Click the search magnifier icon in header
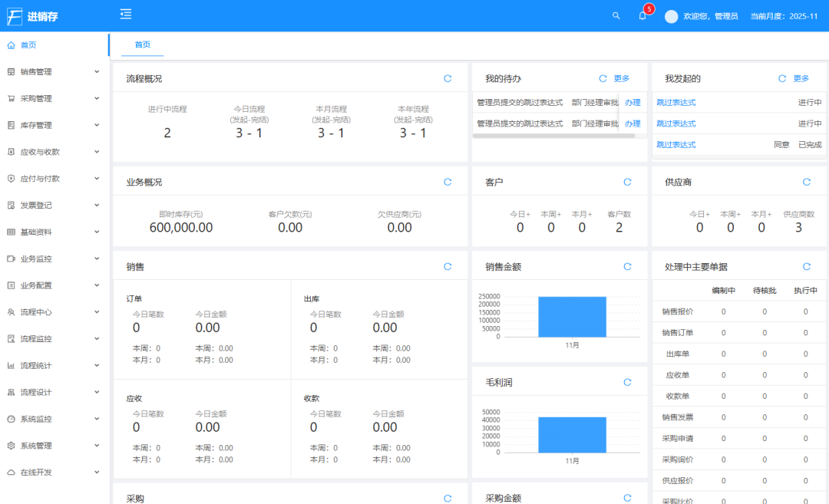The width and height of the screenshot is (829, 504). (x=616, y=15)
